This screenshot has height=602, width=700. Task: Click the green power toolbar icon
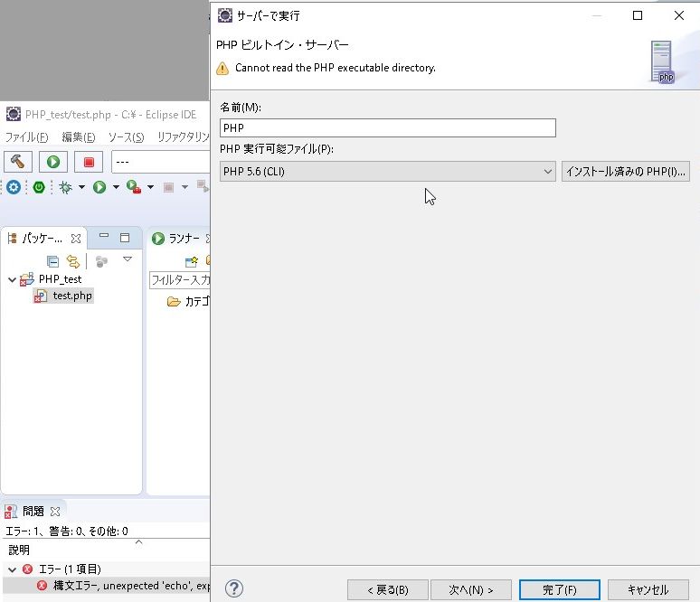coord(39,187)
